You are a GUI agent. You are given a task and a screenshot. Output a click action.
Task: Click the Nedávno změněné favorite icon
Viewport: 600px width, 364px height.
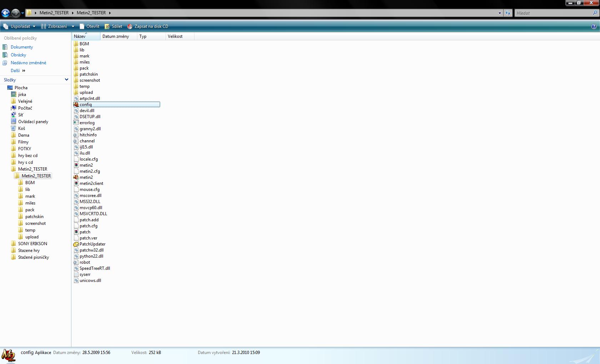pos(5,63)
